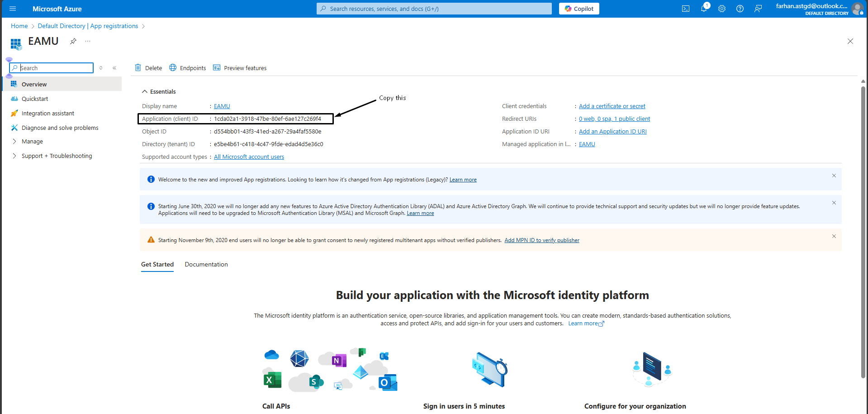Switch to the Documentation tab
Viewport: 868px width, 414px height.
pyautogui.click(x=206, y=264)
